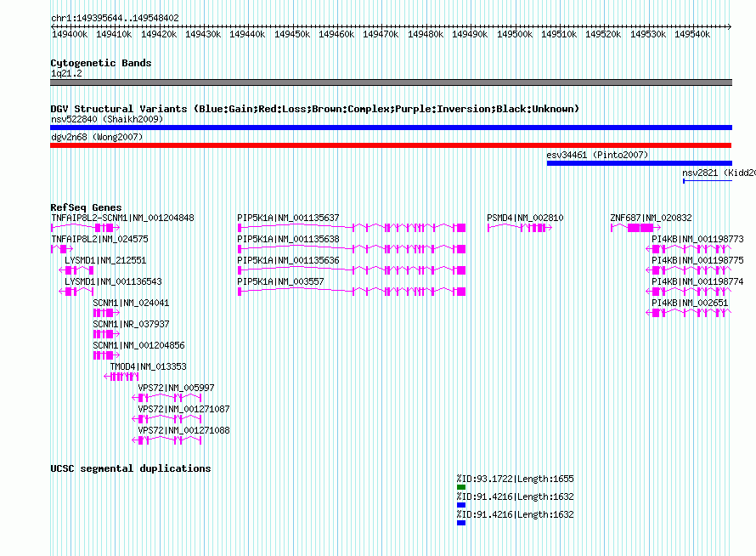
Task: Open VPS72|NM_001271087 transcript label
Action: (183, 409)
